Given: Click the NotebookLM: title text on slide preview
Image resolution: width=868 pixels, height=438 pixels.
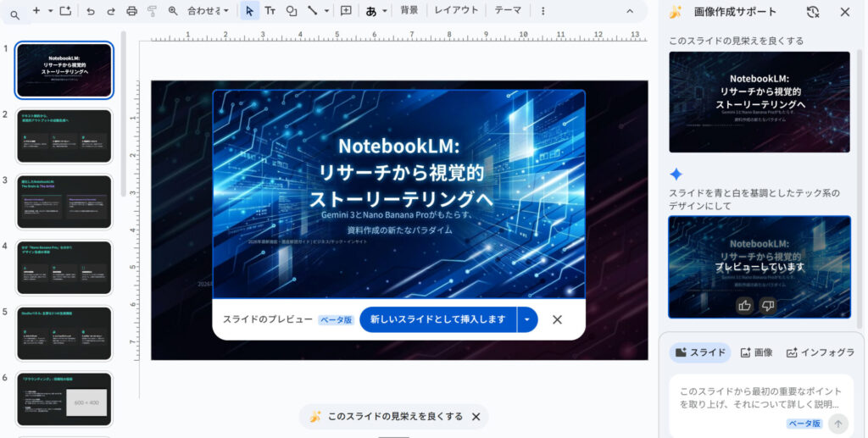Looking at the screenshot, I should pos(398,146).
